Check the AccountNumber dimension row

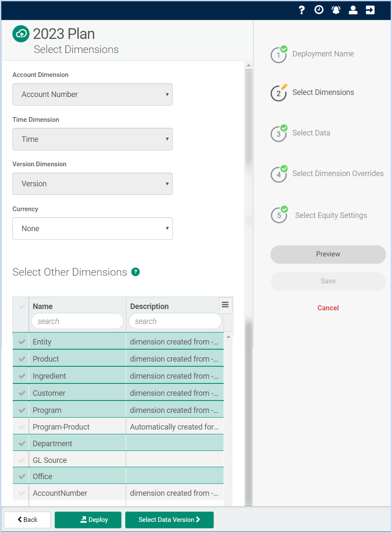click(x=21, y=493)
